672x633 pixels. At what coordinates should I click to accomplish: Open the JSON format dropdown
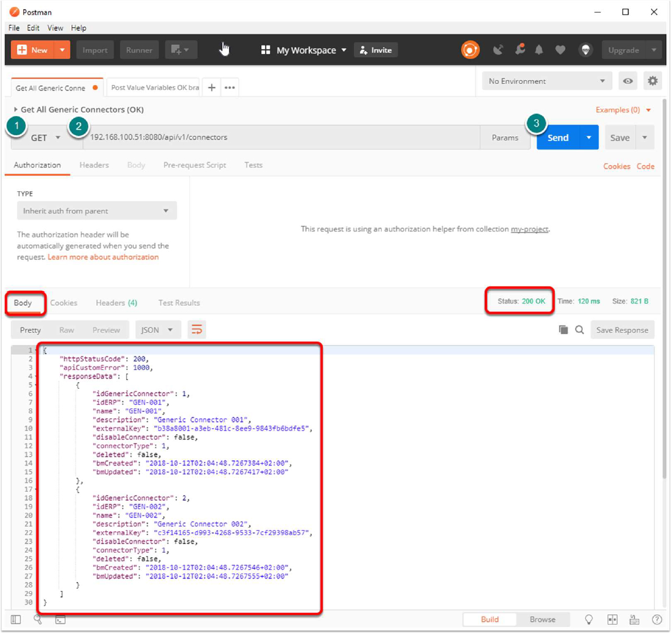coord(157,330)
